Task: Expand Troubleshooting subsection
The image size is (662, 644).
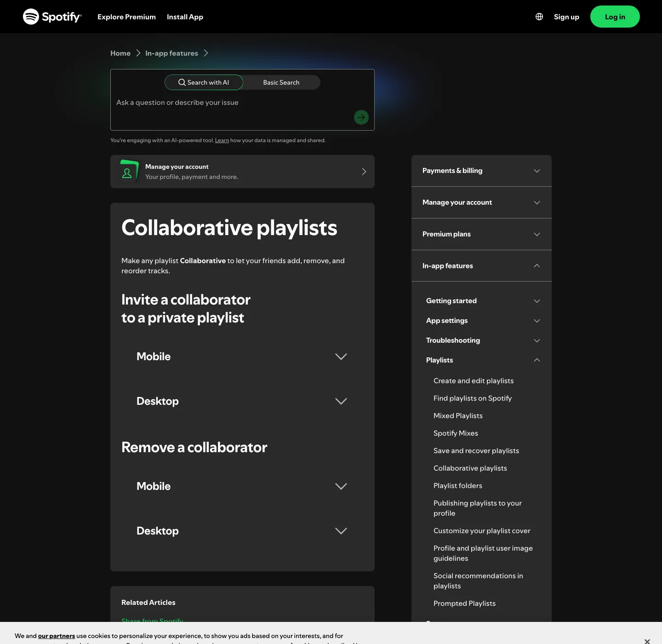Action: (483, 340)
